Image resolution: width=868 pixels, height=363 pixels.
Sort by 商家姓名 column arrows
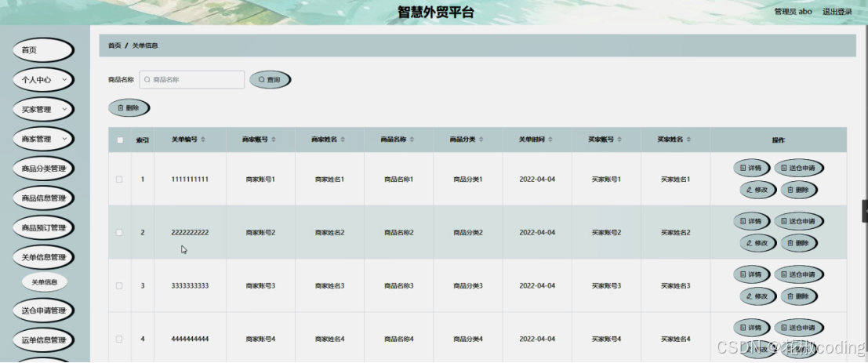(x=343, y=140)
